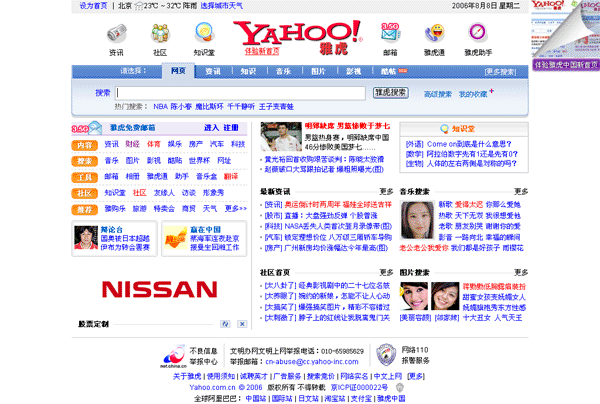Viewport: 600px width, 404px height.
Task: Open the 更多>> link in 推荐 row
Action: 236,209
